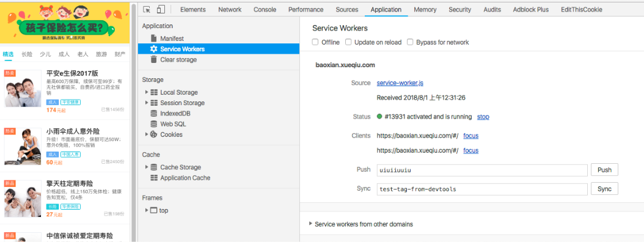
Task: Expand the top frame tree node
Action: 147,210
